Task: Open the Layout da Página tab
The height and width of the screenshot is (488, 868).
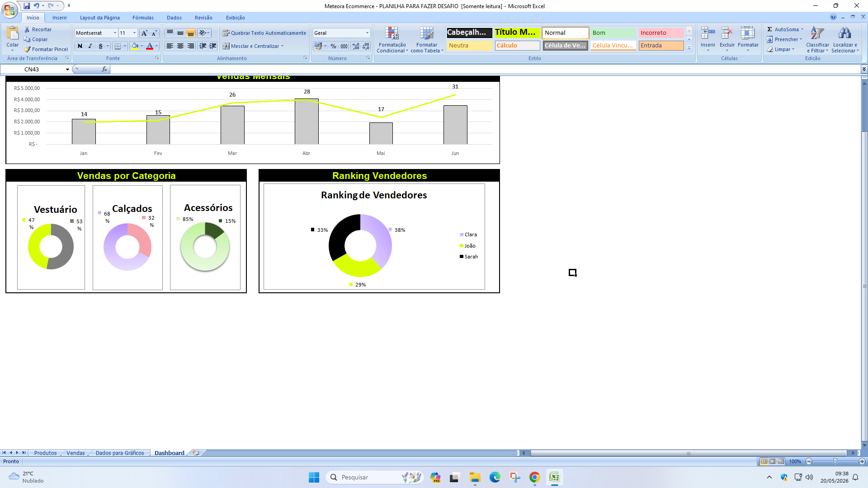Action: pyautogui.click(x=100, y=18)
